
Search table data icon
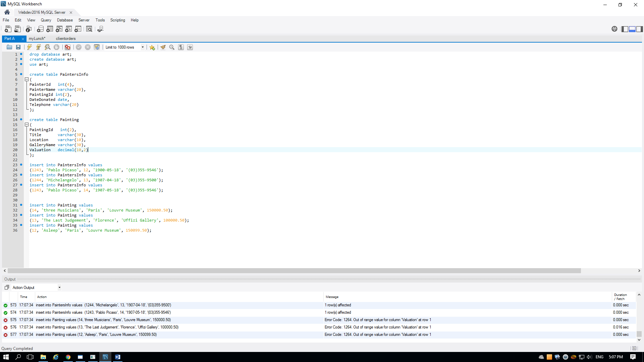pos(89,29)
